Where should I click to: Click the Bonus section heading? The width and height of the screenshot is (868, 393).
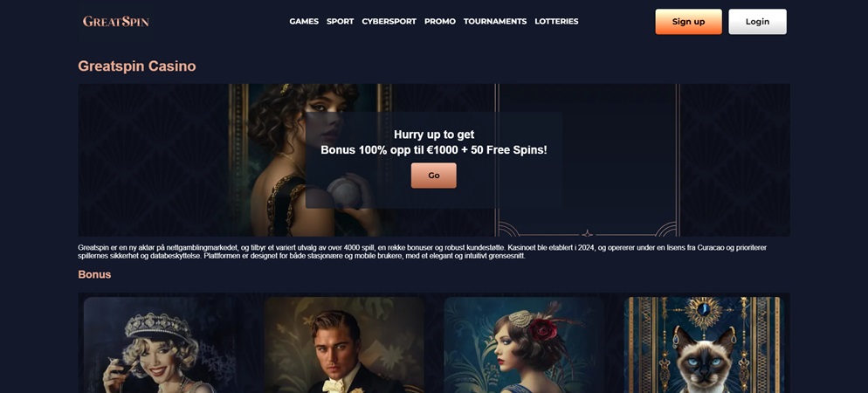(x=94, y=274)
